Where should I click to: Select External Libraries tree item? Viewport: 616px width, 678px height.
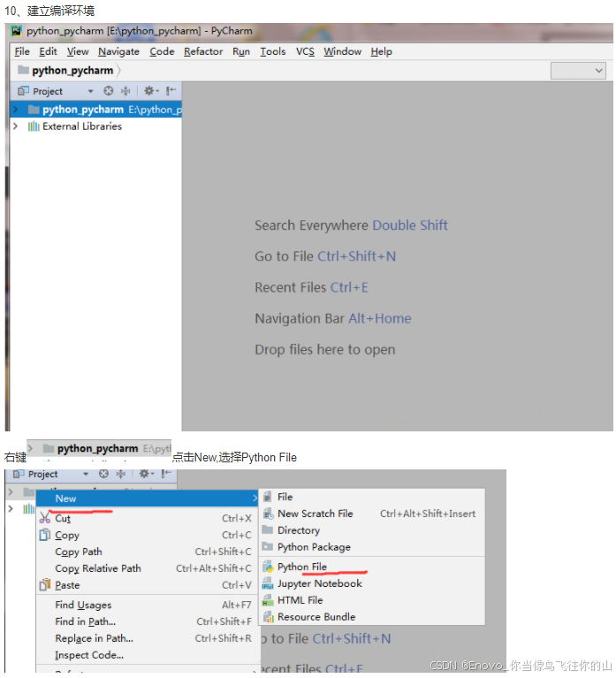point(82,126)
